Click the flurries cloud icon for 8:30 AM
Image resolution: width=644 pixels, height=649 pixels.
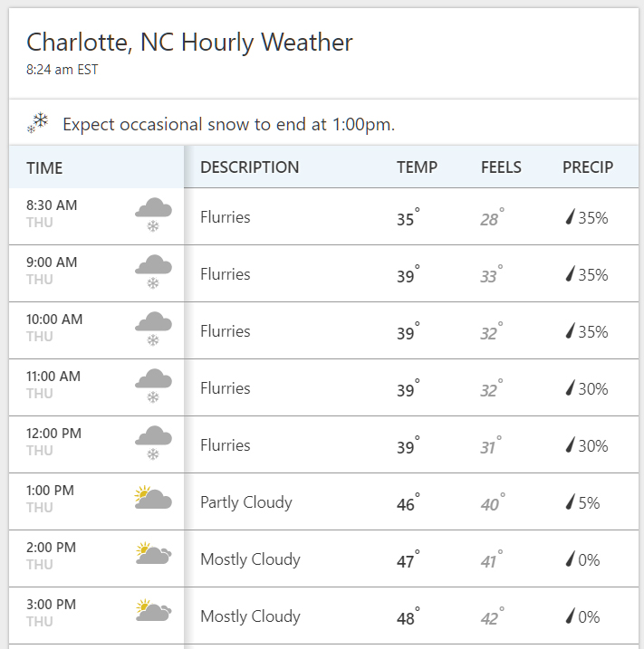click(153, 215)
